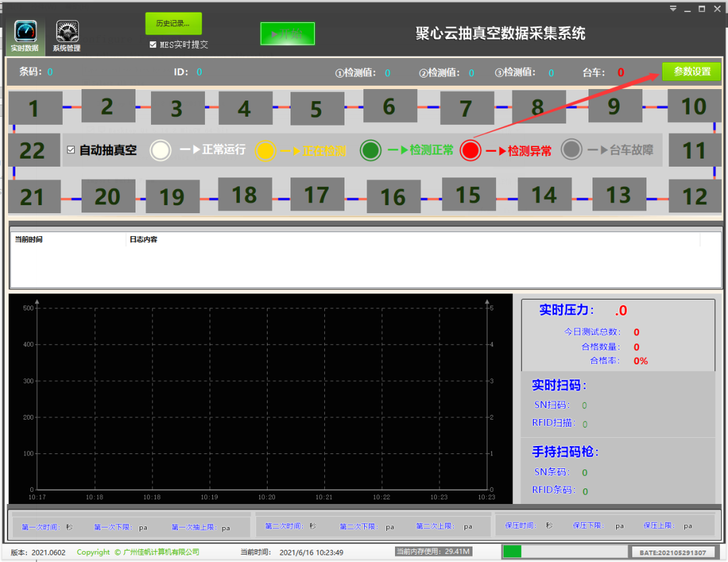This screenshot has height=562, width=728.
Task: Select trolley station 22 box
Action: pos(34,150)
